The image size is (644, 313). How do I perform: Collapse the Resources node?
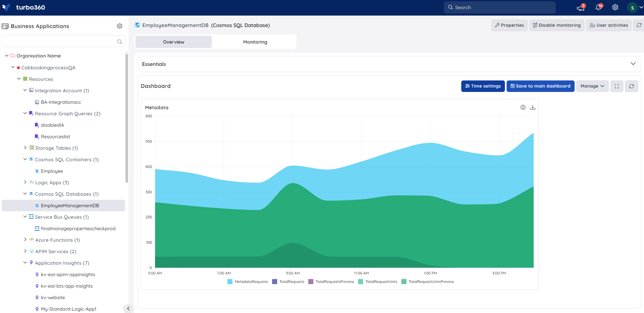click(x=19, y=79)
